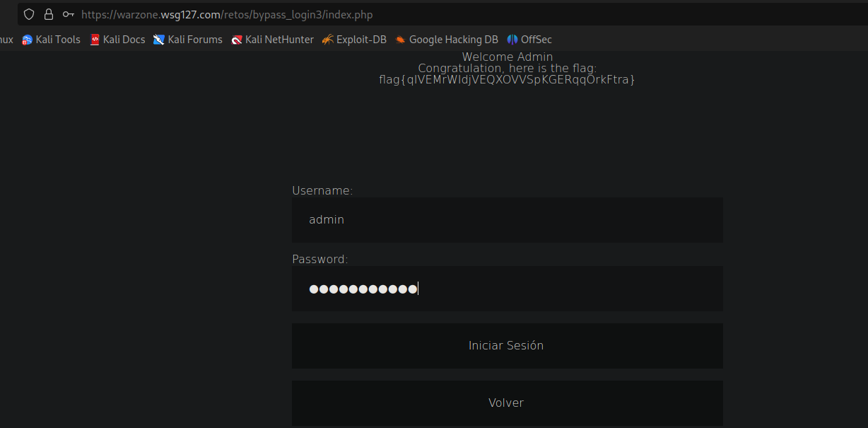
Task: Open the Kali Docs bookmark
Action: pos(117,40)
